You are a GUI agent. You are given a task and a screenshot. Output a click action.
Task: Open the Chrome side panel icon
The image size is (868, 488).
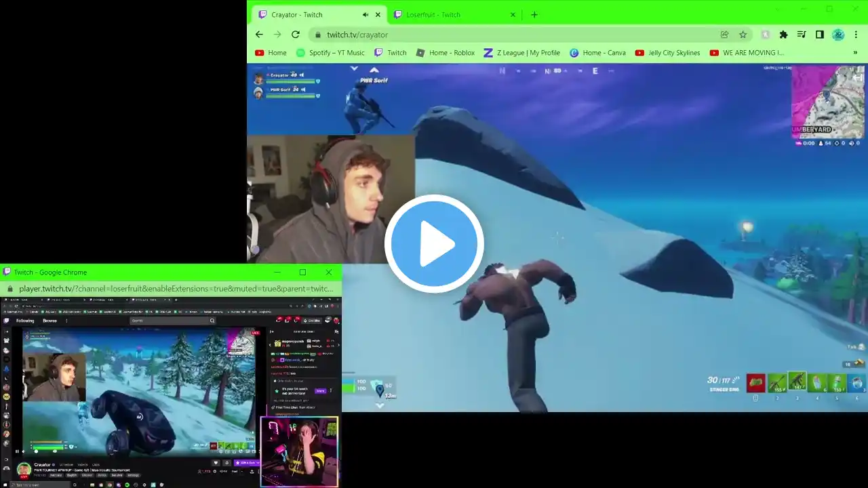coord(820,35)
